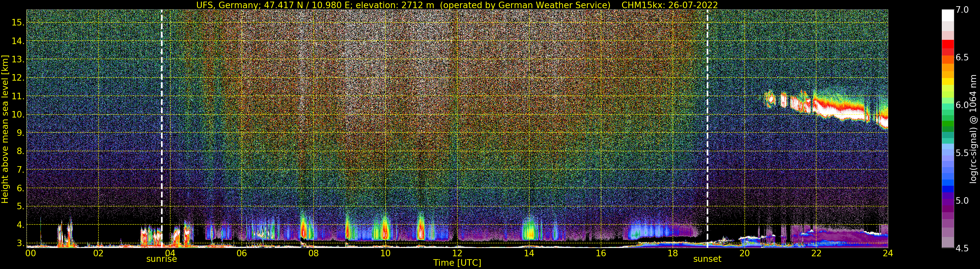Click the "22" time axis tick label
980x269 pixels.
coord(816,253)
